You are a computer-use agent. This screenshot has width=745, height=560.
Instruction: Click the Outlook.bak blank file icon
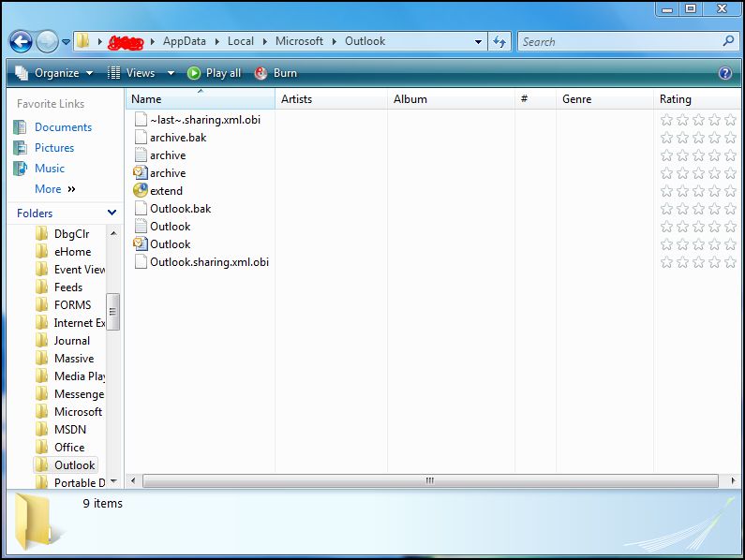click(141, 209)
